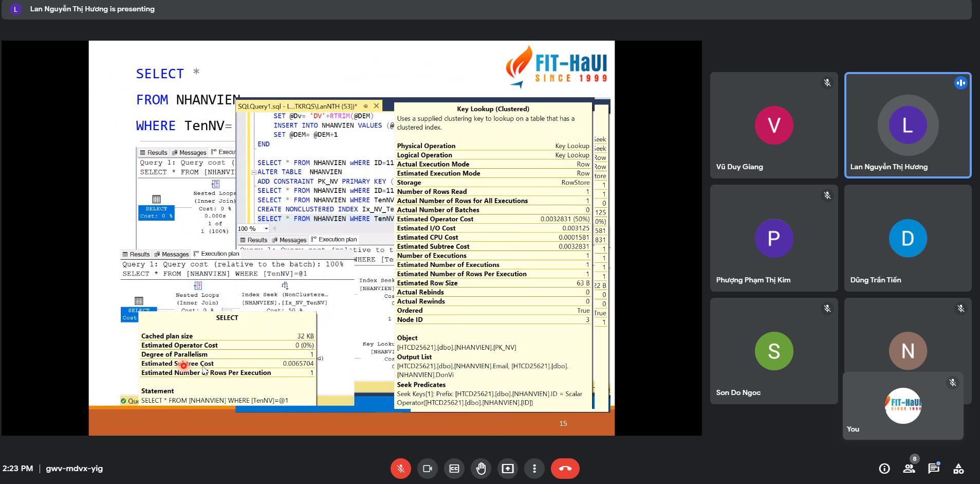Open Execution plan tab above the 100% cost line
The height and width of the screenshot is (484, 980).
(216, 254)
